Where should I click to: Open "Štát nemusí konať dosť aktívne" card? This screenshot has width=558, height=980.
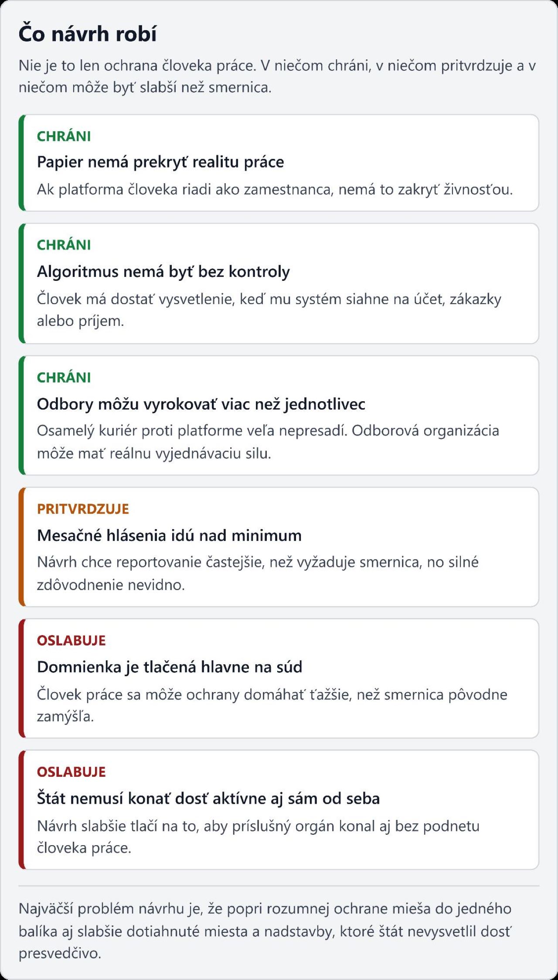tap(208, 799)
